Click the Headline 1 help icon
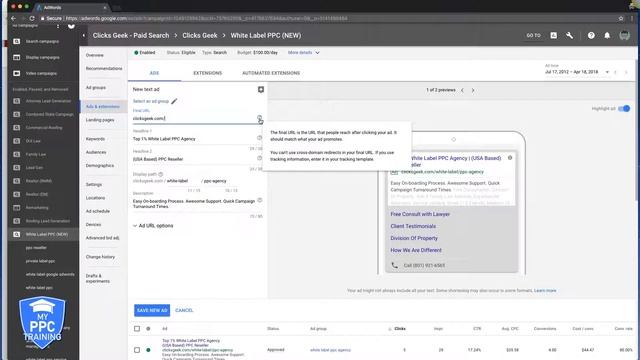640x360 pixels. click(259, 138)
